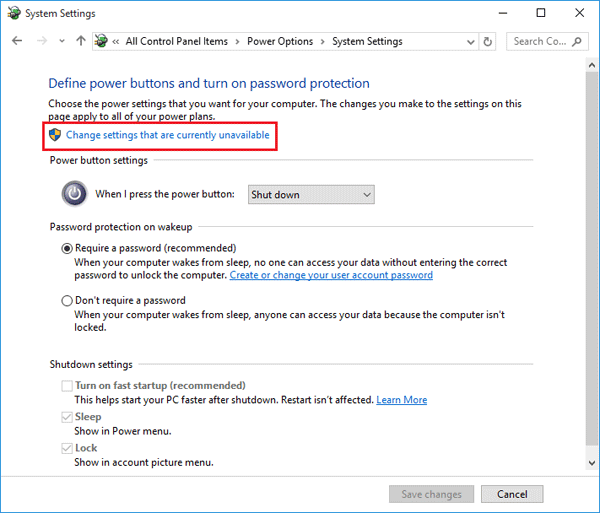Click the up one level arrow
Screen dimensions: 600x513
click(x=81, y=42)
